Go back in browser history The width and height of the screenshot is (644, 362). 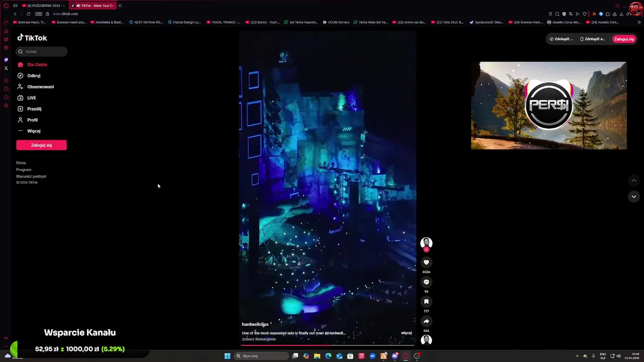(15, 14)
